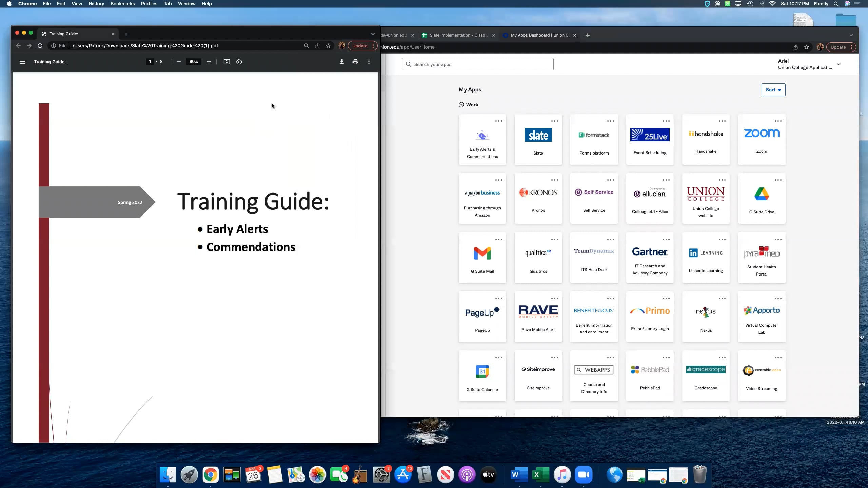Launch the Kronos app

538,198
